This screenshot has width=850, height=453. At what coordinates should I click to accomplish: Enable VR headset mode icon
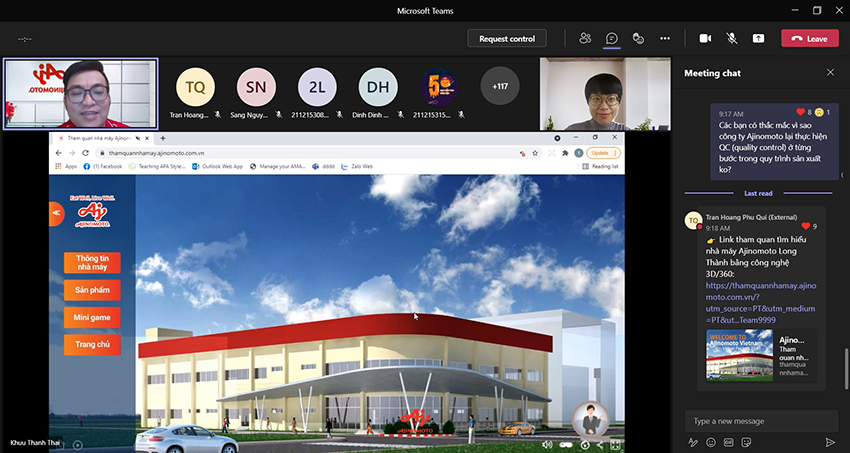pos(566,445)
